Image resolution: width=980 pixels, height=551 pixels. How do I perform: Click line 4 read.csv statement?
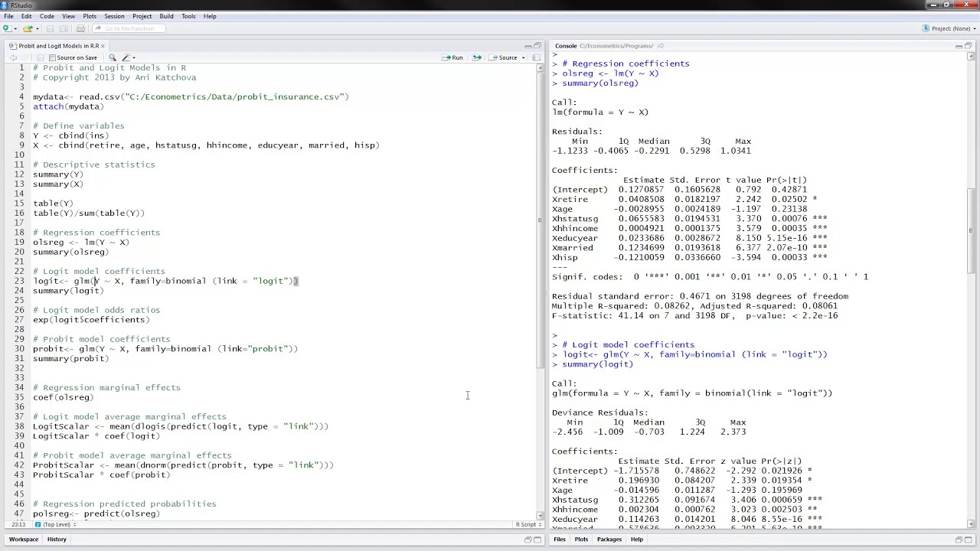tap(191, 97)
